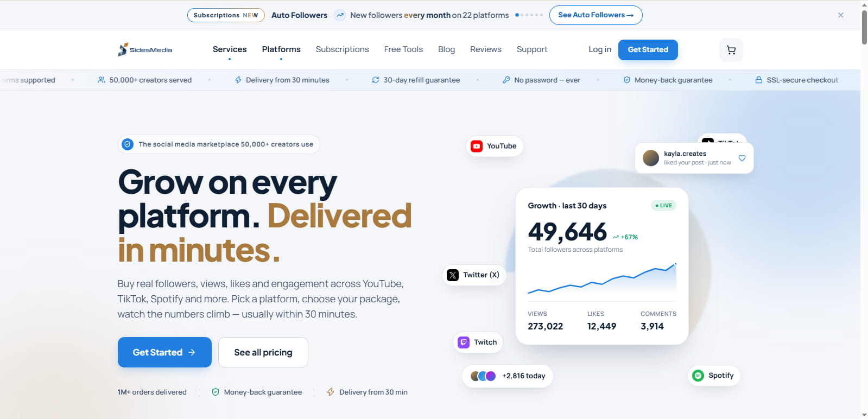Click the follower growth line chart
This screenshot has width=868, height=419.
(602, 278)
